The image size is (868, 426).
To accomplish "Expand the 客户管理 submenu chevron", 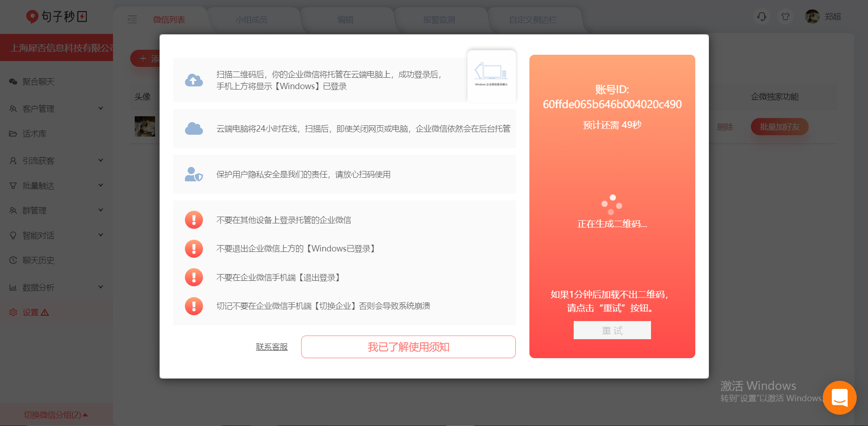I will tap(101, 109).
